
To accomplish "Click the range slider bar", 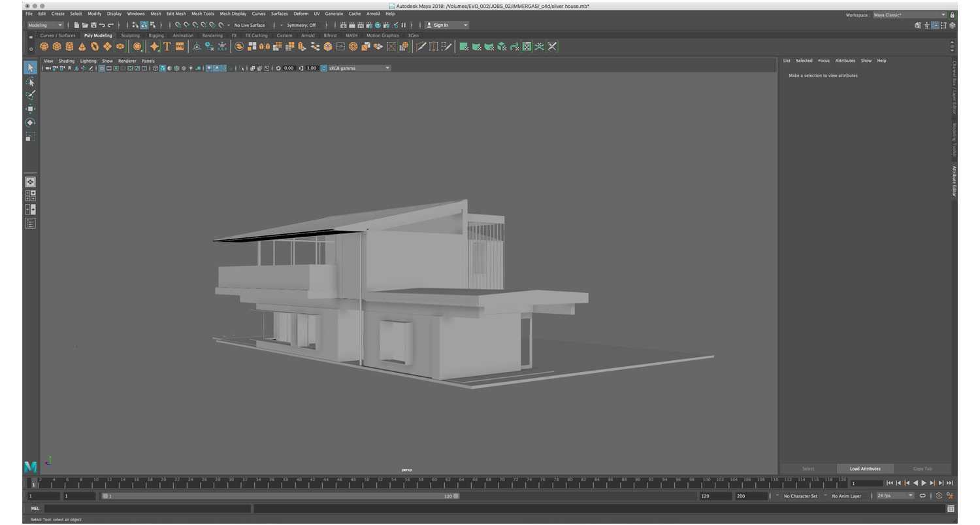I will 281,496.
